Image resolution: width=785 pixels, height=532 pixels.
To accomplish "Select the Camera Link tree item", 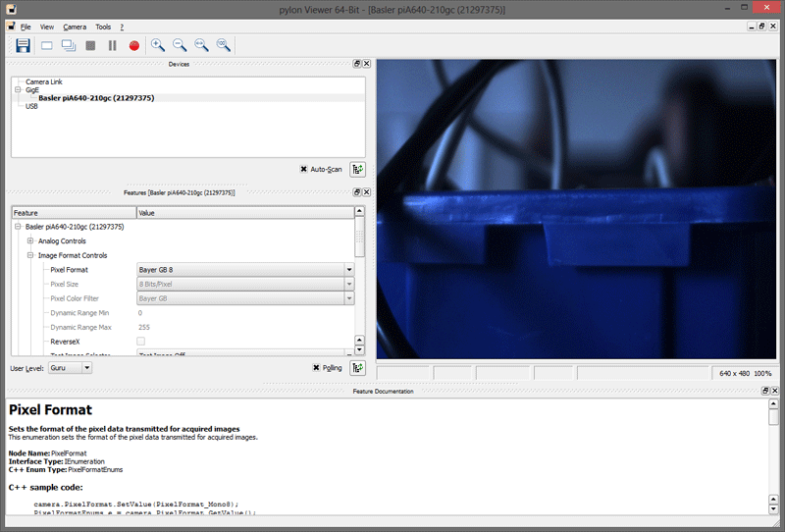I will pyautogui.click(x=44, y=81).
